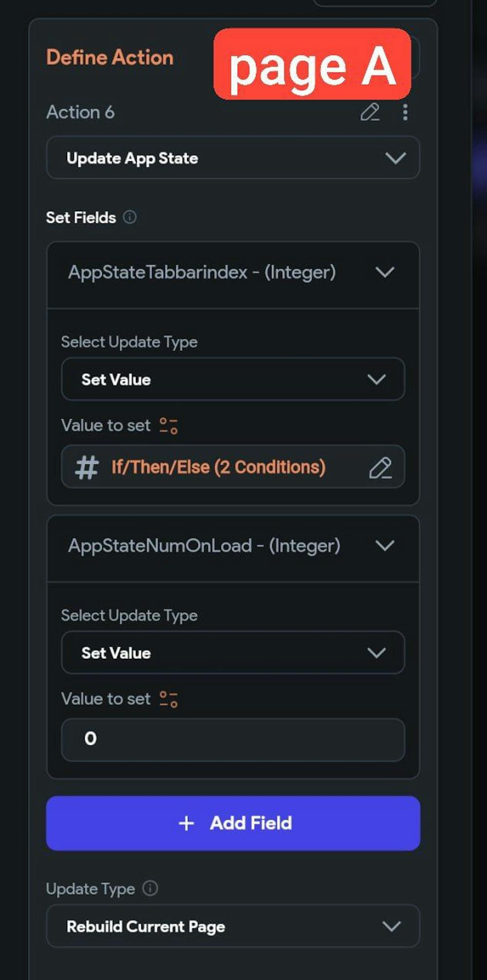Click the If/Then/Else (2 Conditions) value

click(x=218, y=467)
